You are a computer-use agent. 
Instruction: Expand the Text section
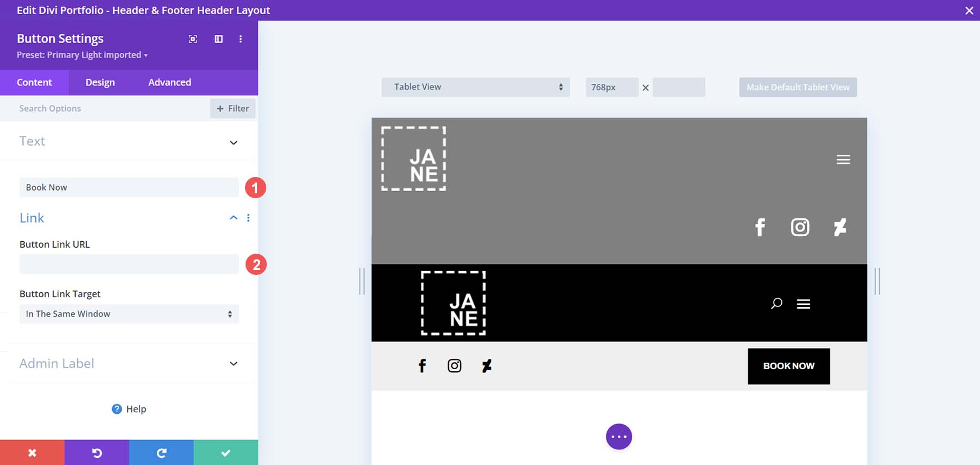click(234, 143)
